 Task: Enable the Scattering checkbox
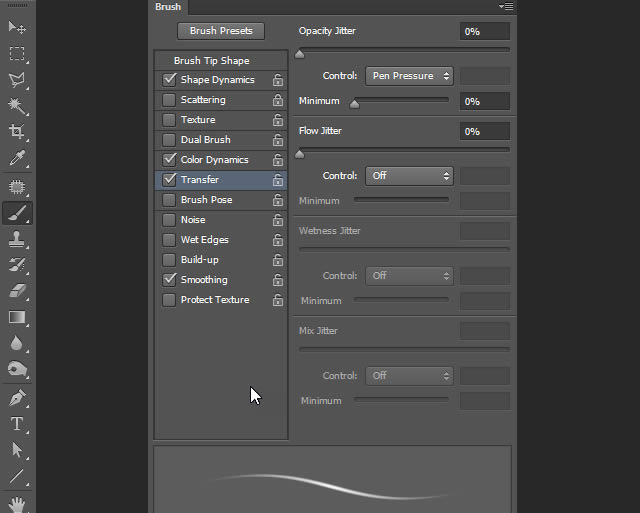[x=169, y=100]
